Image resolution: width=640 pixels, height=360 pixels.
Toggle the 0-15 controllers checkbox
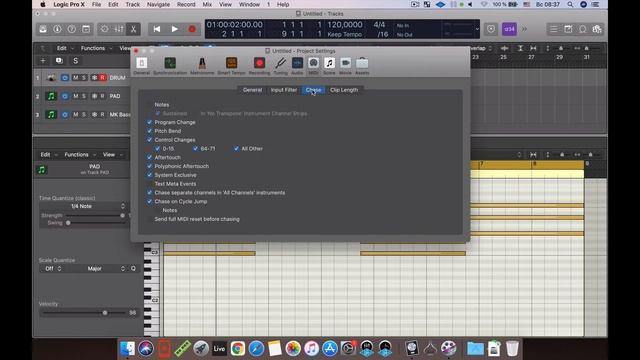point(158,149)
